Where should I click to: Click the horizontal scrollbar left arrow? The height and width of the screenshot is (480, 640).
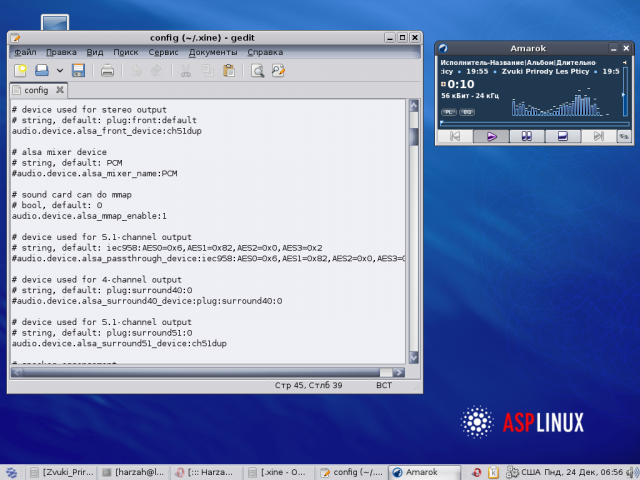17,372
